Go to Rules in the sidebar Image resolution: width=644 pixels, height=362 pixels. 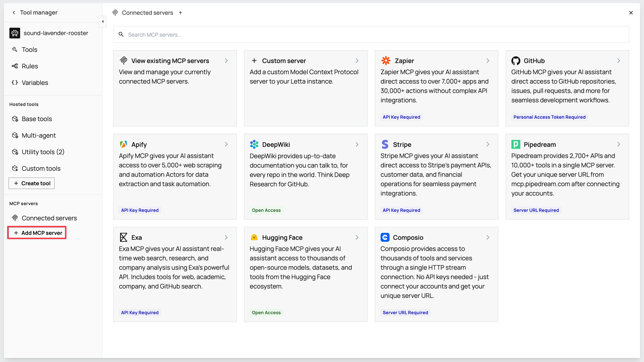click(x=30, y=66)
